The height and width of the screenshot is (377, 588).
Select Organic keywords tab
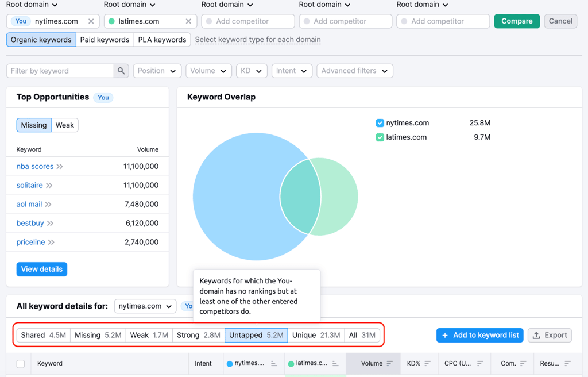click(x=41, y=40)
